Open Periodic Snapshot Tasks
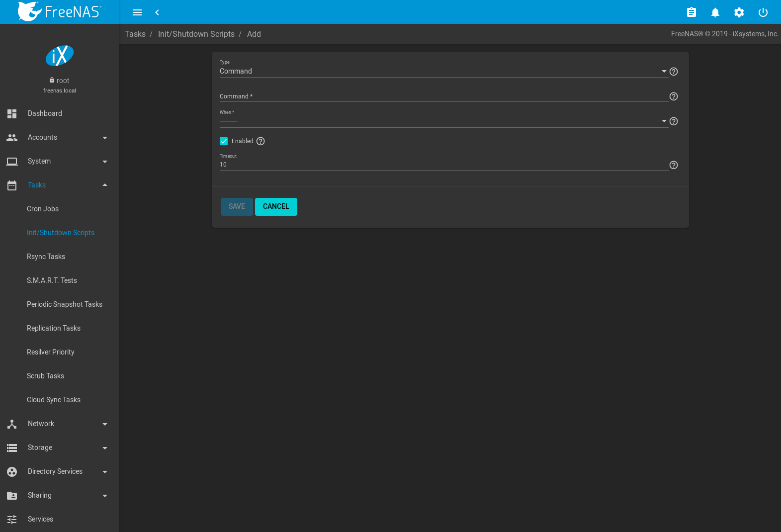Viewport: 781px width, 532px height. click(65, 304)
